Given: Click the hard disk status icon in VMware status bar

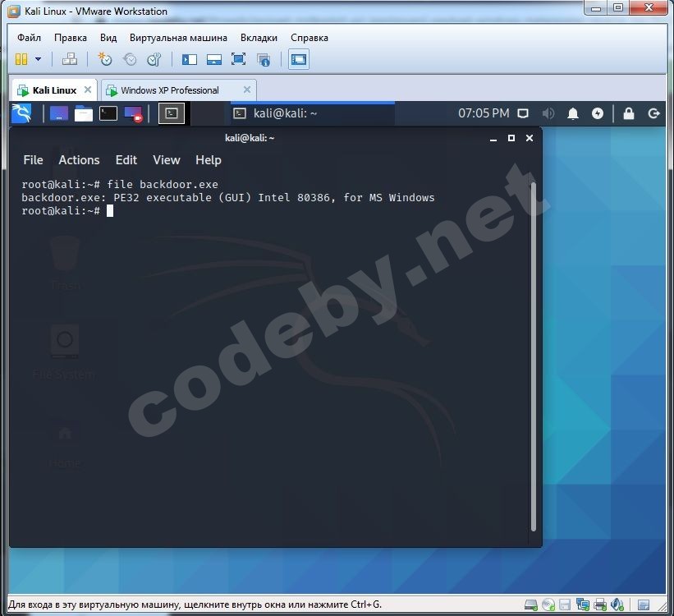Looking at the screenshot, I should coord(531,605).
